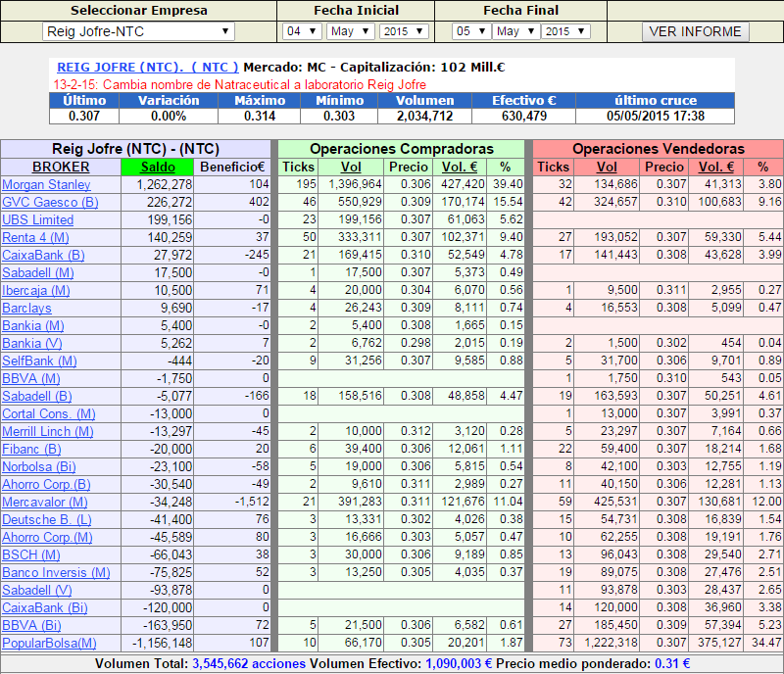Open the Fecha Inicial day dropdown

click(301, 31)
